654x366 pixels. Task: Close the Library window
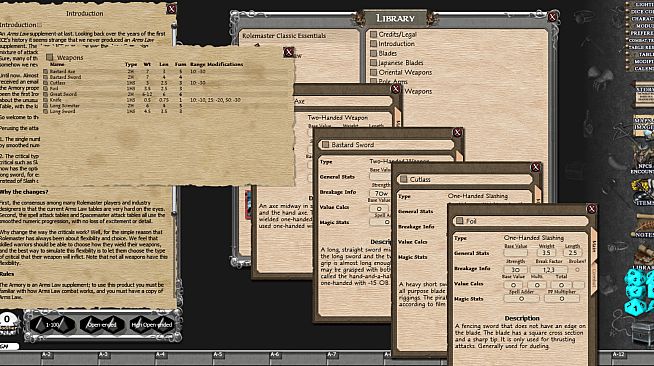tap(553, 17)
